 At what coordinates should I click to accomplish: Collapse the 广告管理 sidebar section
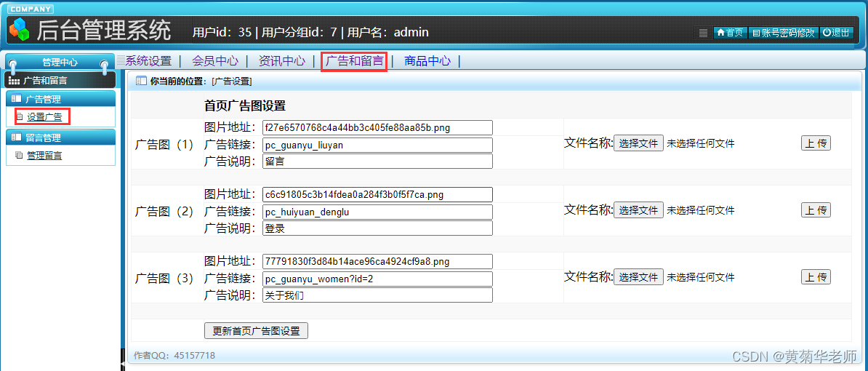pos(60,99)
